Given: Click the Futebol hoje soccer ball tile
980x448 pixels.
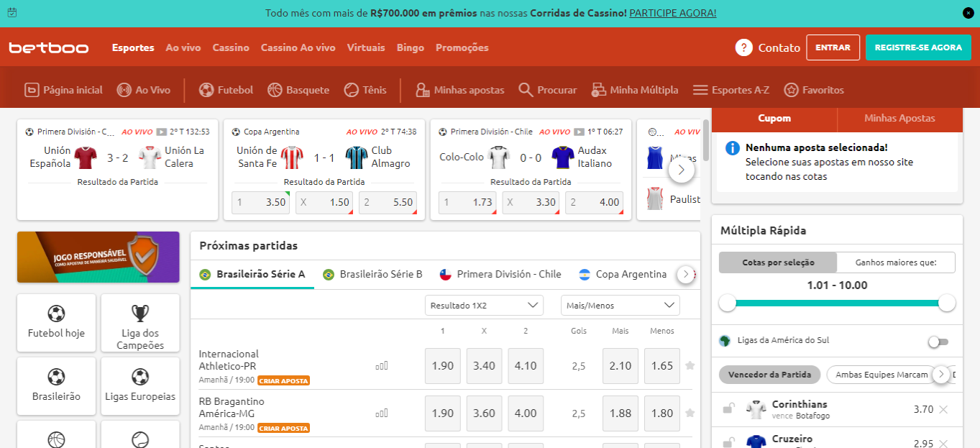Looking at the screenshot, I should pyautogui.click(x=56, y=323).
